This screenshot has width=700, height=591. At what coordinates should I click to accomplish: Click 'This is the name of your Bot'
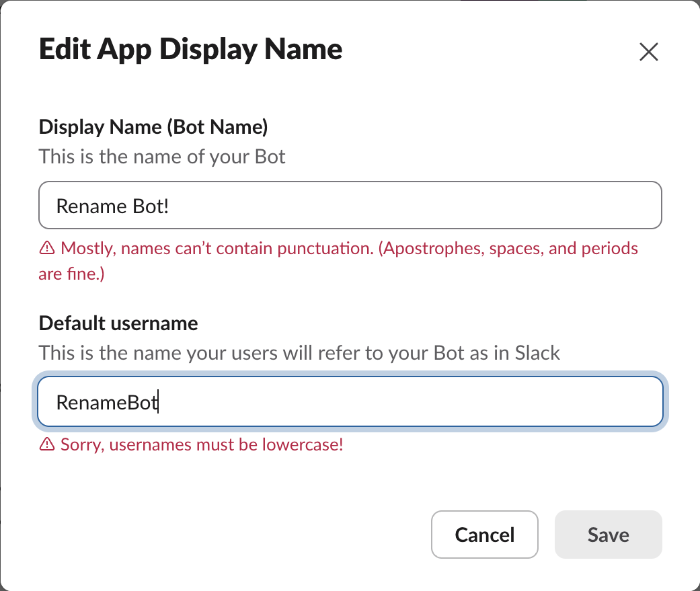coord(162,157)
